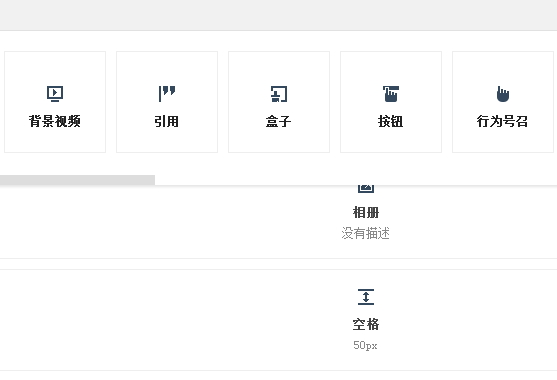Pick the 按钮 button element icon
Viewport: 557px width, 380px height.
click(391, 94)
